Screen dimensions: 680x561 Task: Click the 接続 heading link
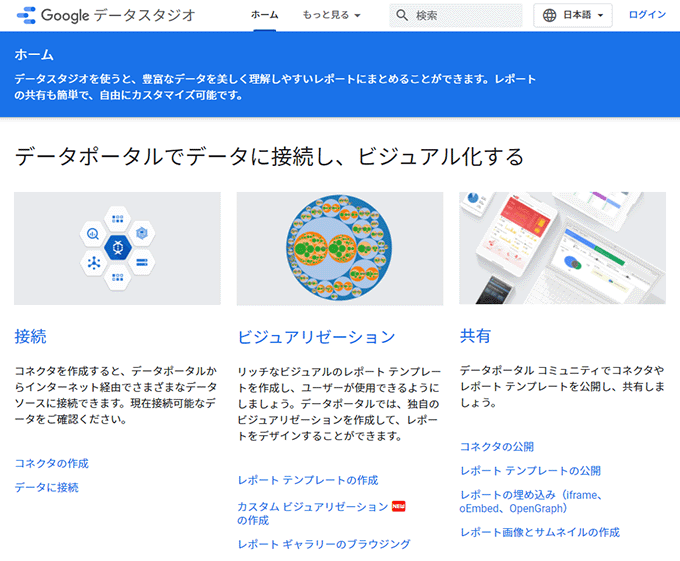[30, 336]
